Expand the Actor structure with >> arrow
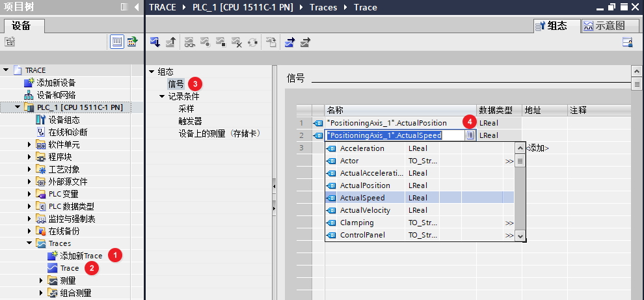 click(509, 161)
